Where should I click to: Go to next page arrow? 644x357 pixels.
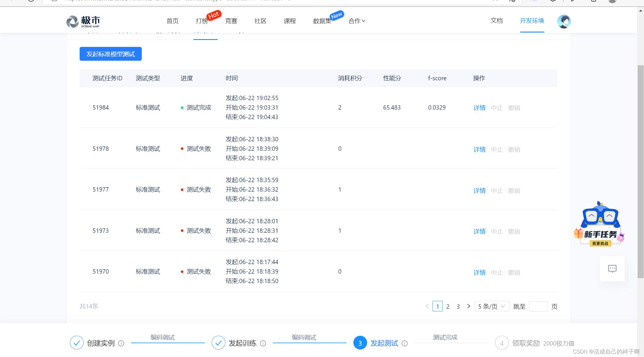click(469, 306)
